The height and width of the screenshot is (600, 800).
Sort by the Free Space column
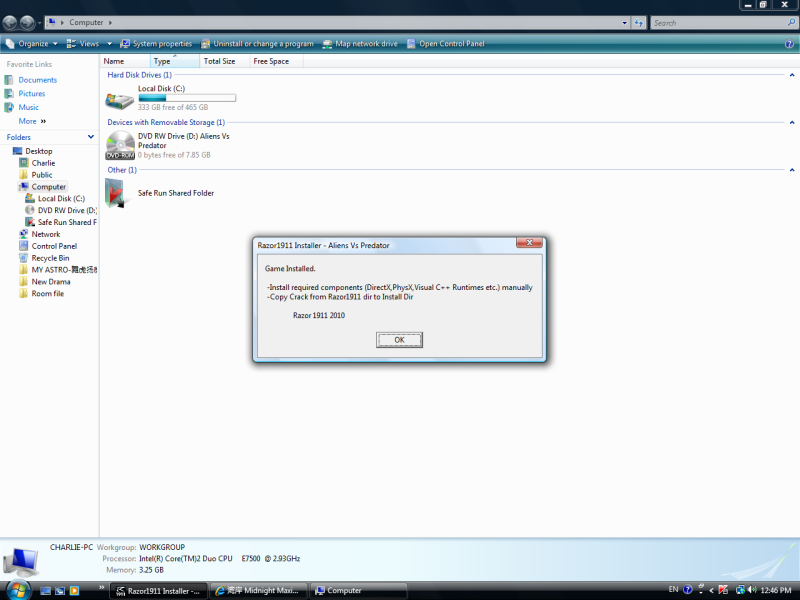tap(276, 61)
